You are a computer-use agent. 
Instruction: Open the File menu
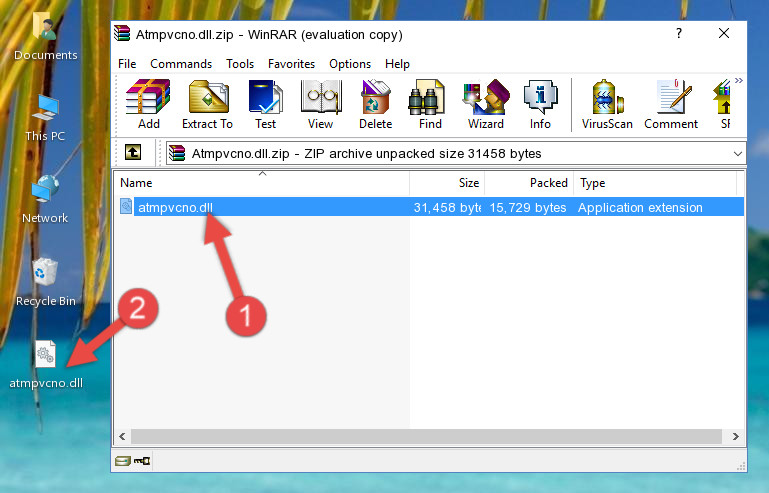click(x=127, y=64)
